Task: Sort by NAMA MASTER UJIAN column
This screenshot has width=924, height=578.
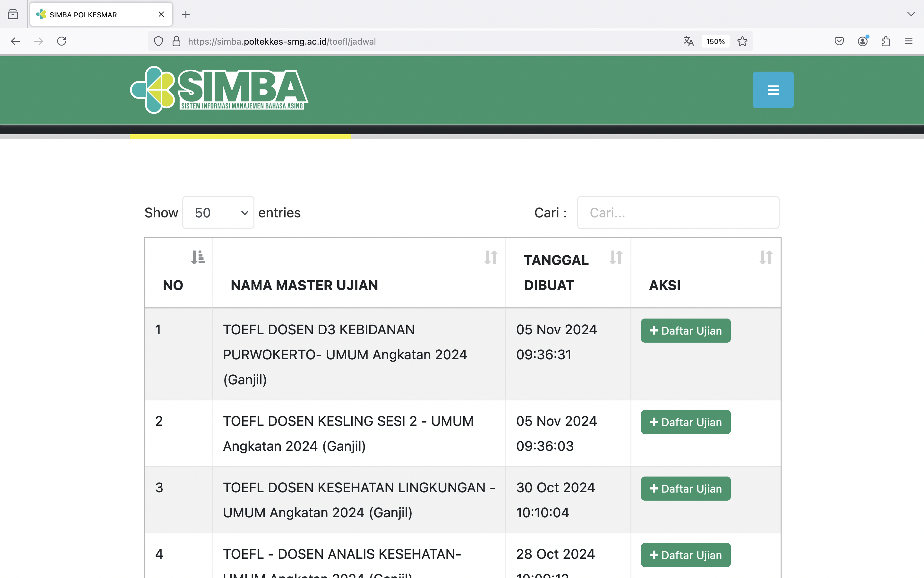Action: [491, 257]
